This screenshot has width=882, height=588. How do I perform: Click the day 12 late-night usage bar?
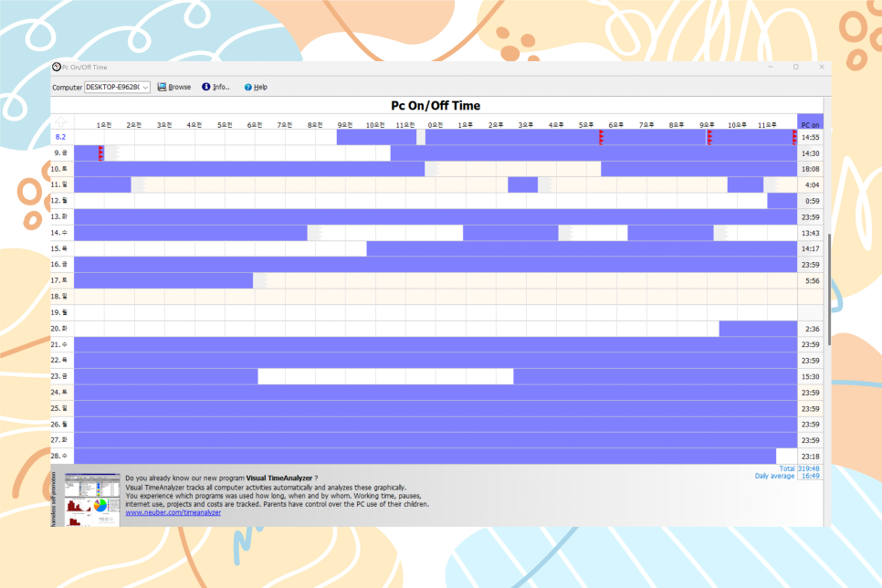[782, 201]
